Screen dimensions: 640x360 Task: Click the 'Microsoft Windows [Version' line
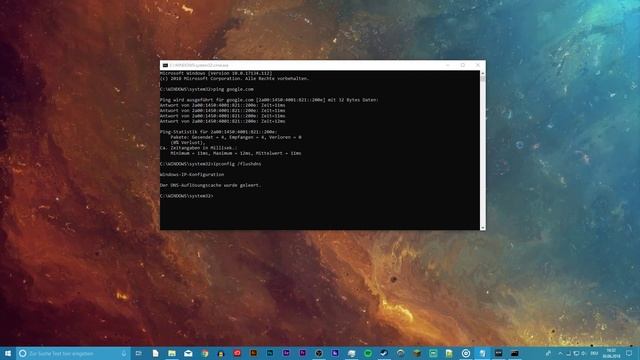point(216,73)
